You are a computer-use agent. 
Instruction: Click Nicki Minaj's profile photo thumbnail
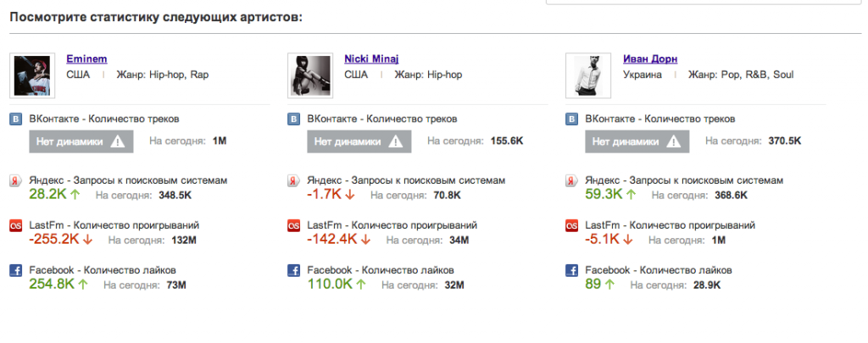tap(310, 75)
